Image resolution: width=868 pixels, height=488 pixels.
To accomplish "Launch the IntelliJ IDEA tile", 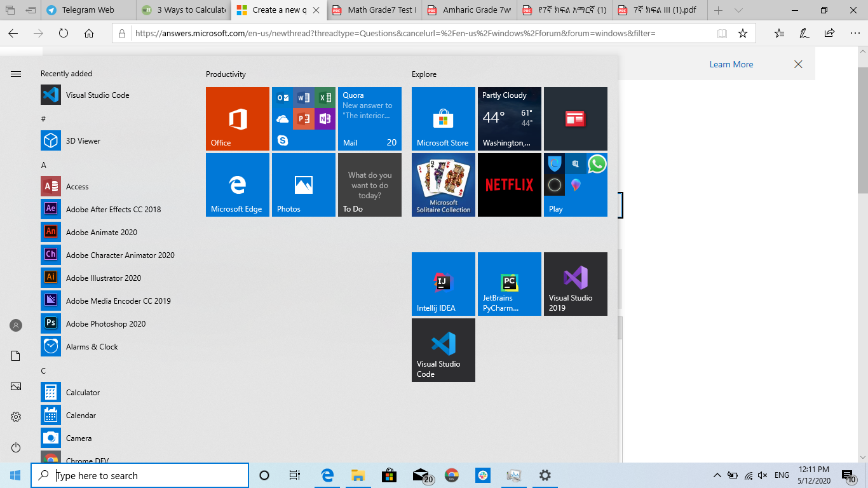I will (444, 284).
